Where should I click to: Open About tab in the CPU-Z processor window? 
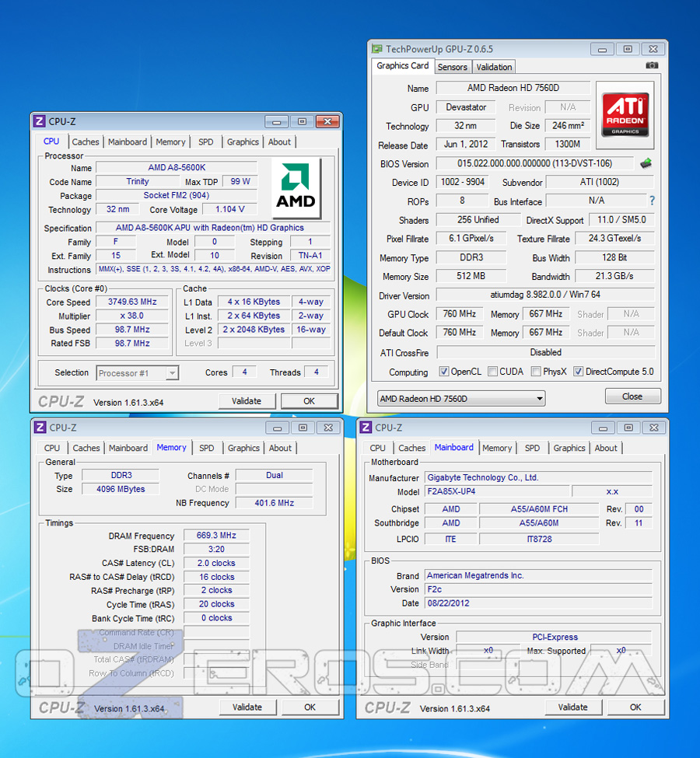point(279,141)
